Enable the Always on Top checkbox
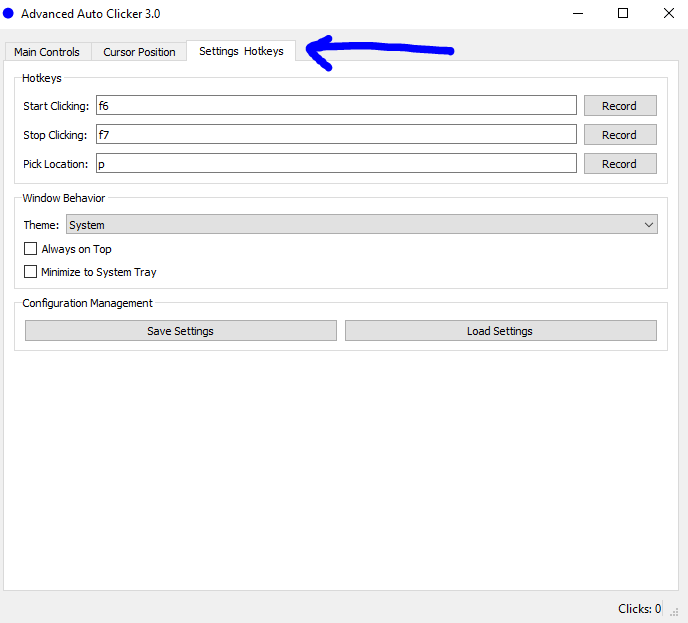 point(30,249)
